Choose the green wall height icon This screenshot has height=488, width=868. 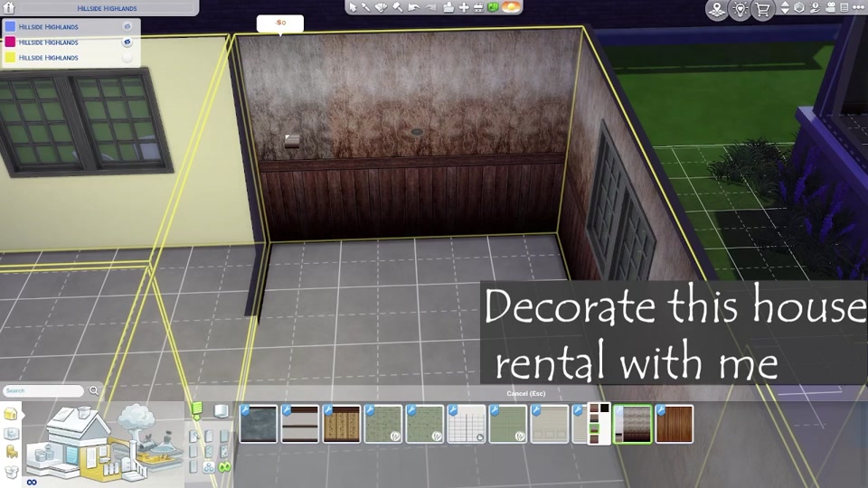(196, 410)
